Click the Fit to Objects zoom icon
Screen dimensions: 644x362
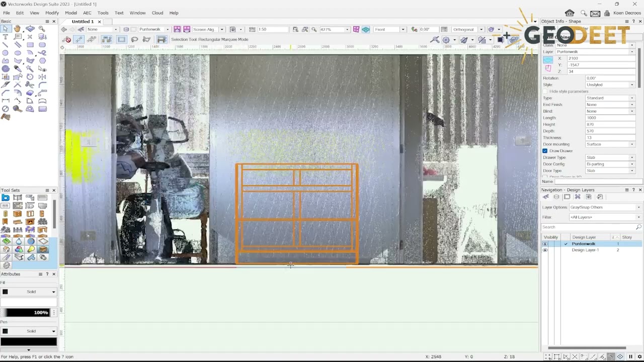click(x=305, y=29)
